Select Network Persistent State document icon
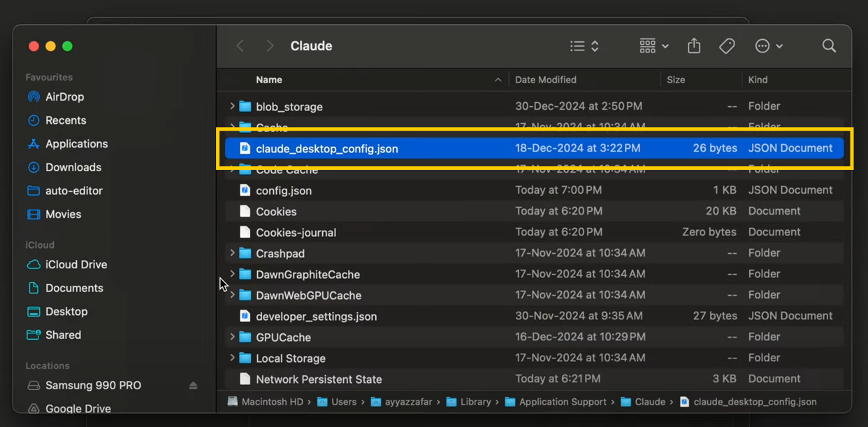Viewport: 868px width, 427px height. (x=245, y=379)
